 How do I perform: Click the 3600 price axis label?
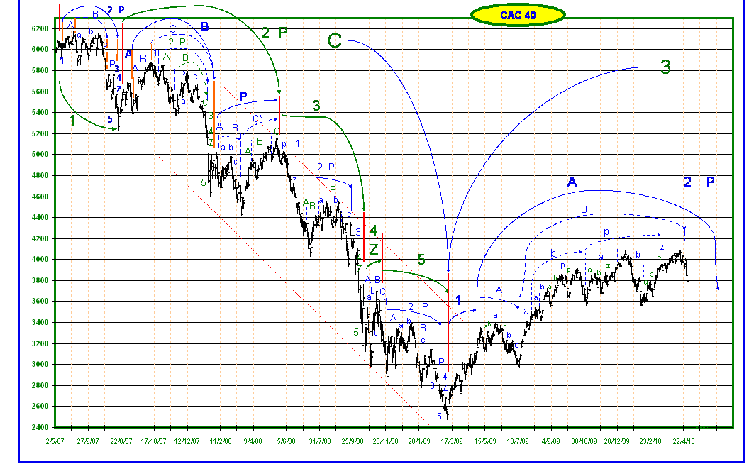(x=42, y=302)
